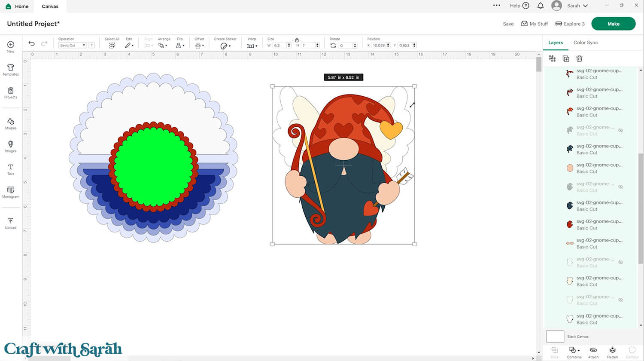Viewport: 644px width, 361px height.
Task: Click the Flatten icon at bottom
Action: (x=612, y=351)
